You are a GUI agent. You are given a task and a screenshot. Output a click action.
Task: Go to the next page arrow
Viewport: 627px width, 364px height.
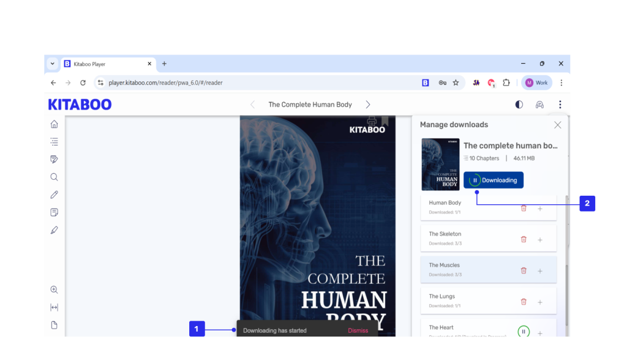[368, 105]
